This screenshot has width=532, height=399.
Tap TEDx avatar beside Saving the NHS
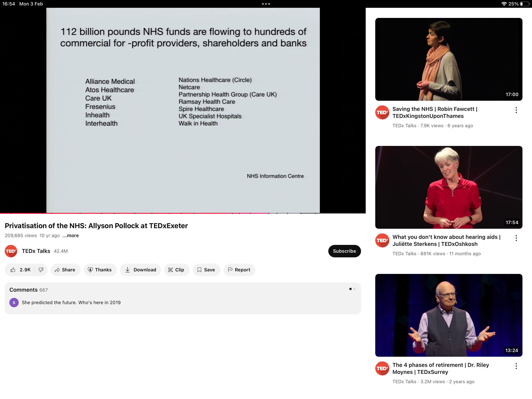[382, 112]
